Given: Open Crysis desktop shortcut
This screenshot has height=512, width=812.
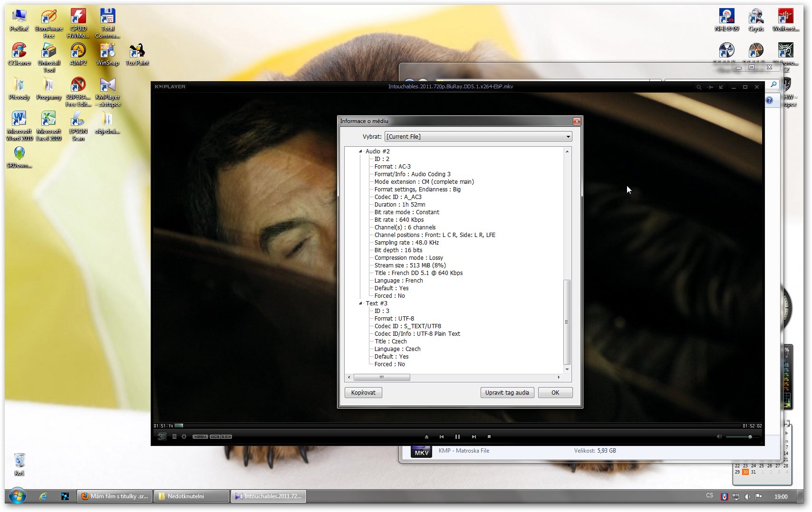Looking at the screenshot, I should coord(756,20).
